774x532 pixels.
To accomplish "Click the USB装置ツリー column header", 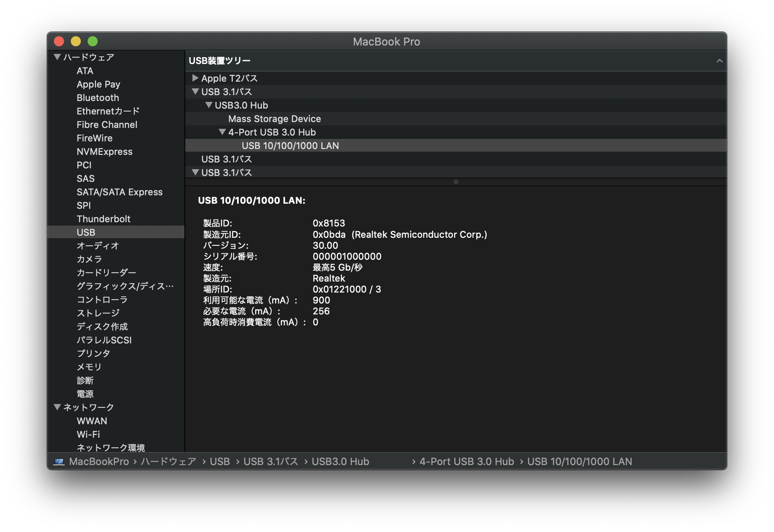I will [x=219, y=61].
